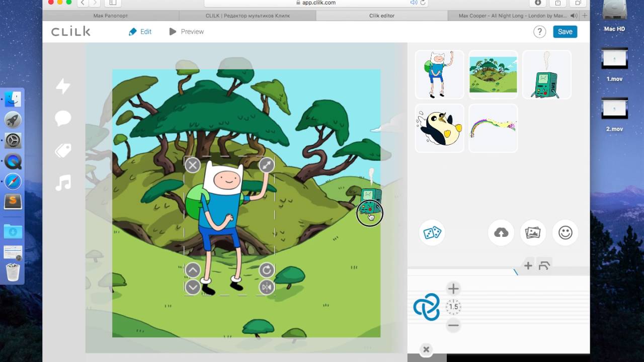Open the lightning bolt effects panel
The image size is (644, 362).
(x=63, y=86)
